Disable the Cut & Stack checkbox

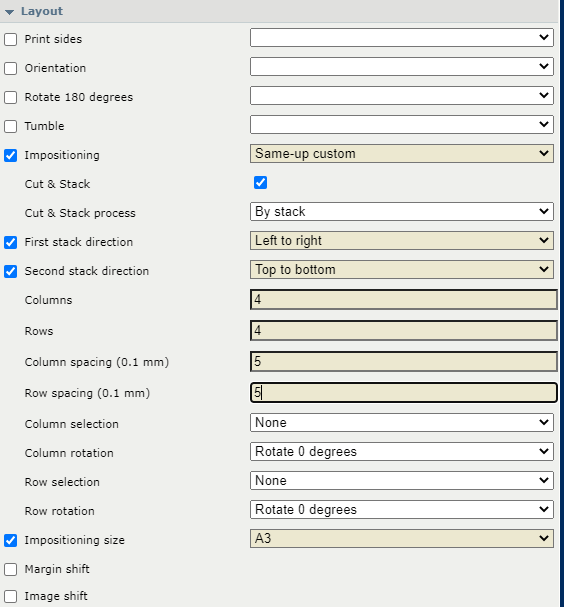[x=261, y=182]
